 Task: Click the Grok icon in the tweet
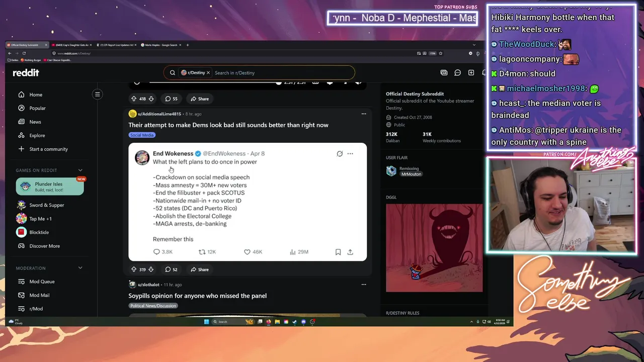coord(340,154)
